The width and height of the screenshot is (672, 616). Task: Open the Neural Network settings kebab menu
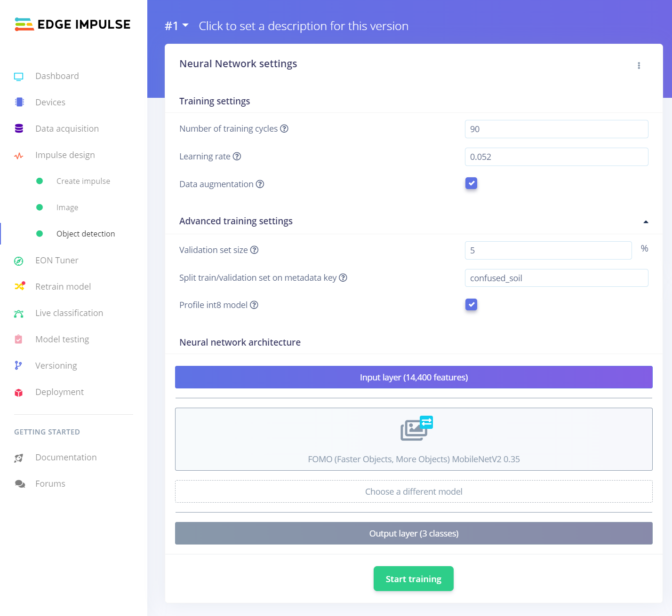pos(639,65)
